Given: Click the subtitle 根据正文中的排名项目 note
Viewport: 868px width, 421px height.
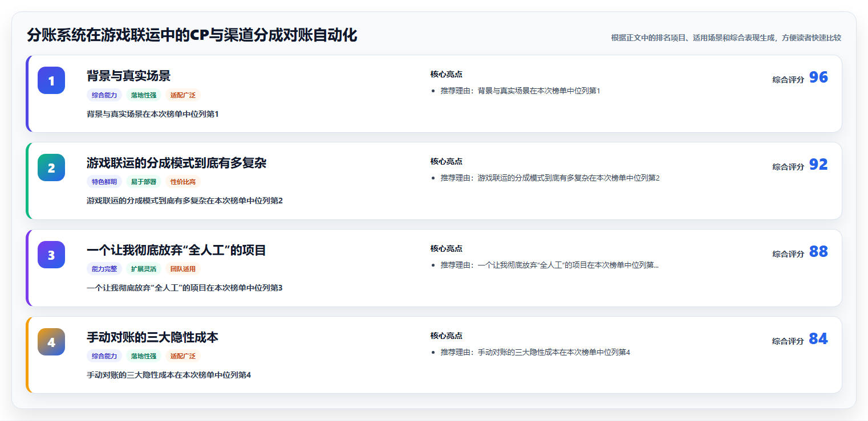Looking at the screenshot, I should tap(726, 38).
